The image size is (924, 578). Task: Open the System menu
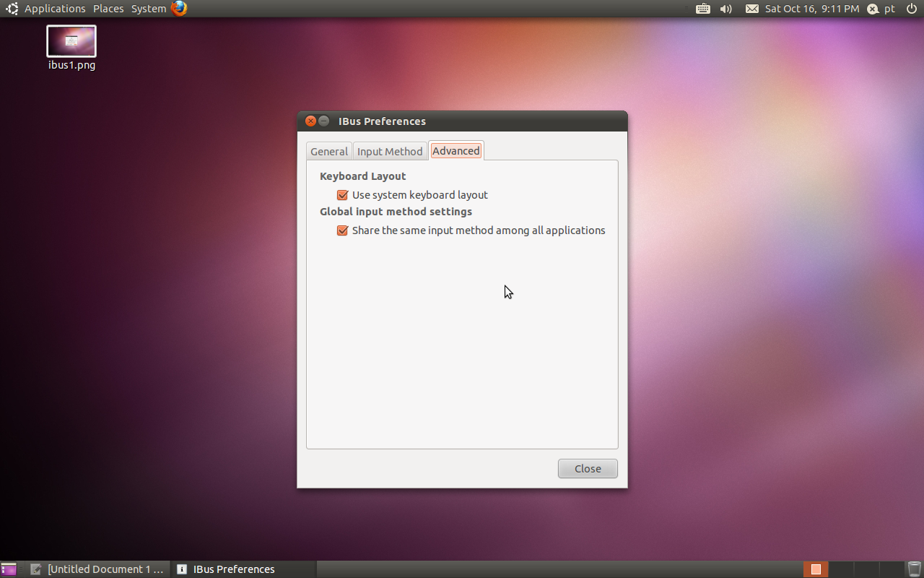pos(149,9)
